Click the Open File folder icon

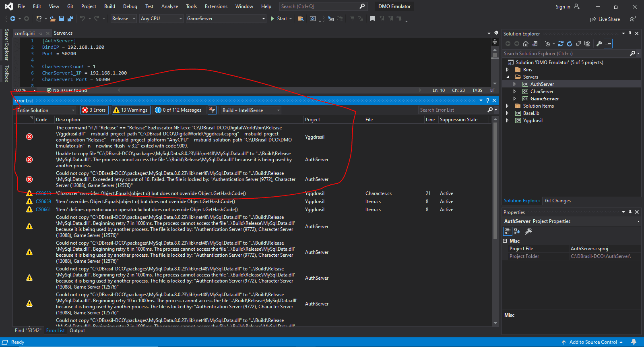pos(53,19)
